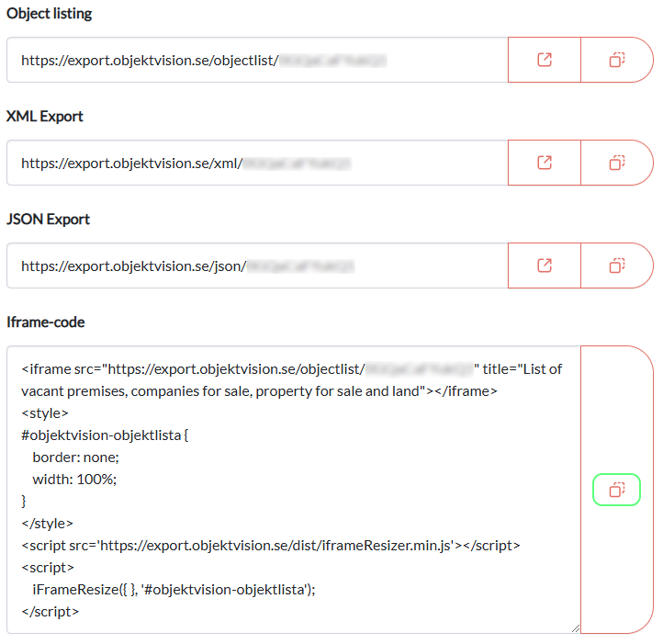Click the XML Export URL field

[x=257, y=164]
